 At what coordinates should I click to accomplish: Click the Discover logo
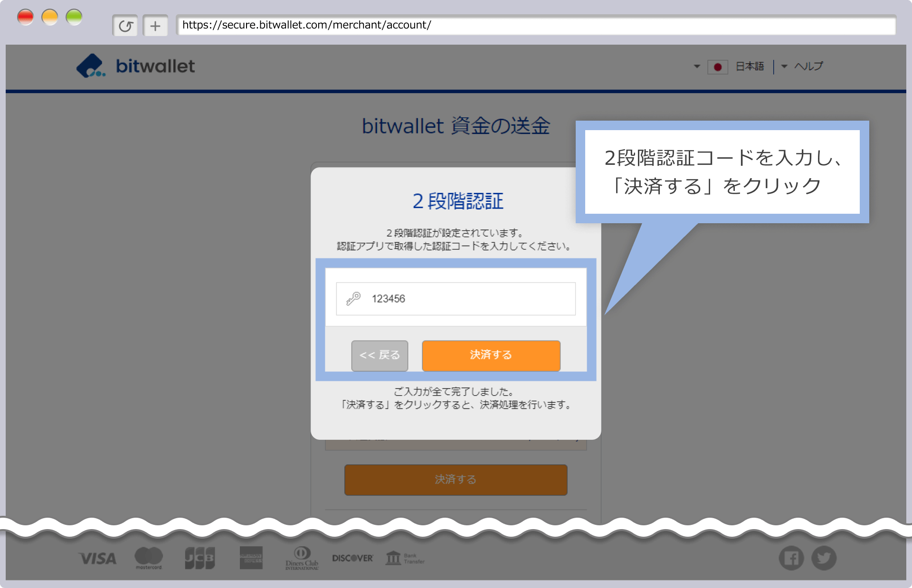pos(352,558)
